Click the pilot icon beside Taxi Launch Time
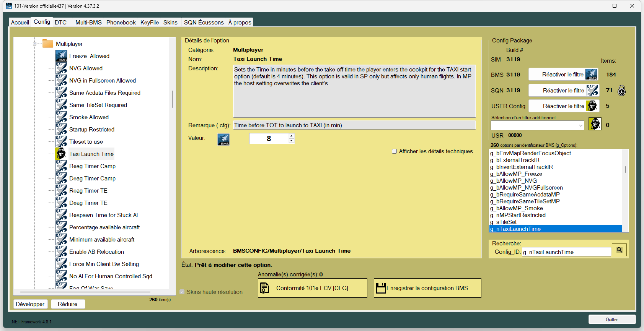Screen dimensions: 644x331 pos(61,154)
